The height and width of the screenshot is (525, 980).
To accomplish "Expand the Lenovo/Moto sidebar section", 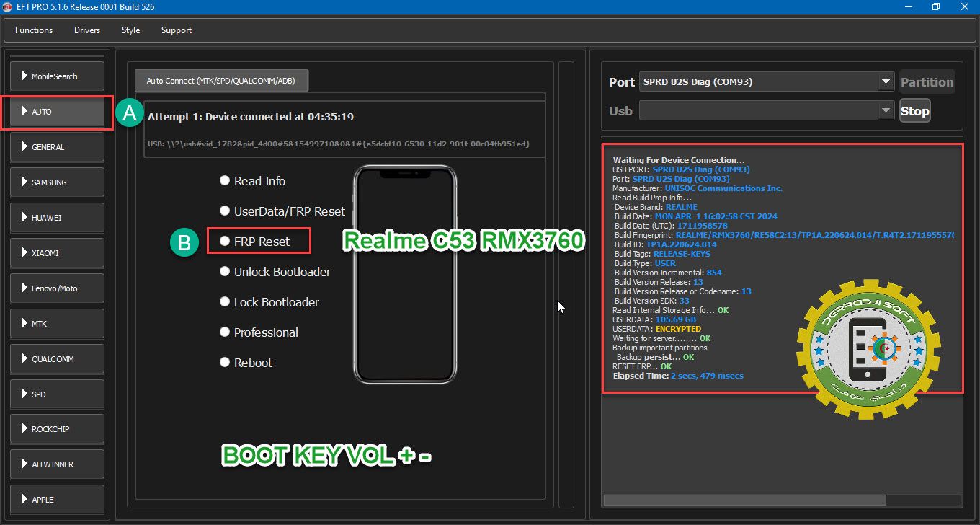I will click(58, 288).
